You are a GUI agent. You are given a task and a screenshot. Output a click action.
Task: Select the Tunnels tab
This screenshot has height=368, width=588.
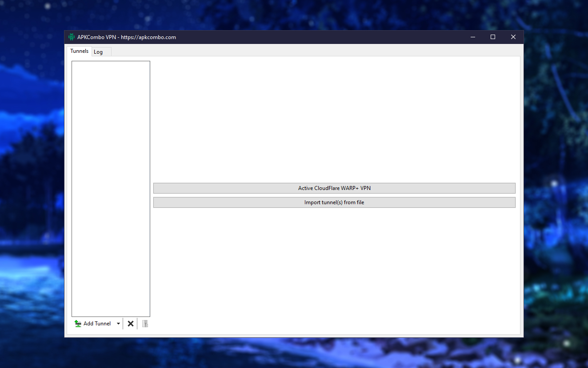pos(80,51)
